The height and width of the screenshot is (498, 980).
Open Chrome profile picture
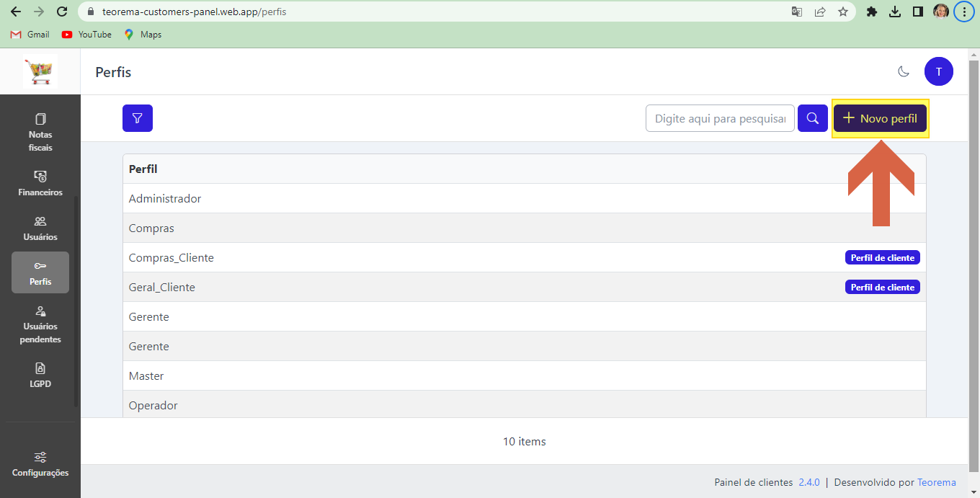click(x=941, y=12)
